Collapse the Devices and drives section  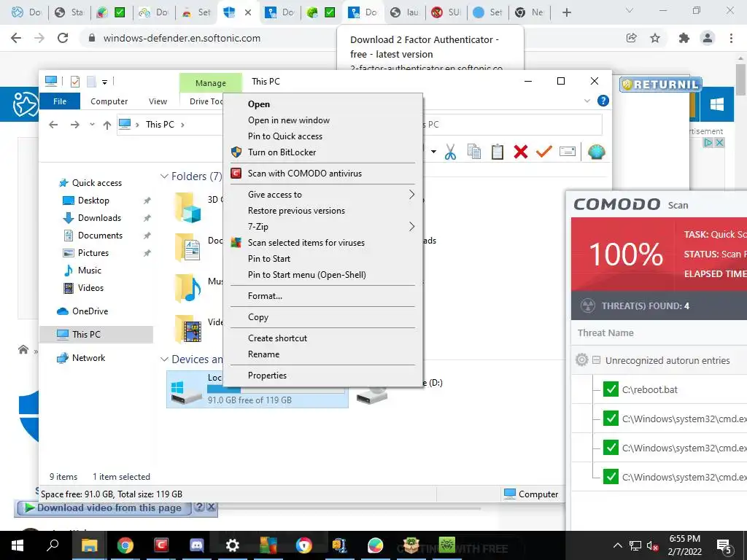pyautogui.click(x=164, y=359)
